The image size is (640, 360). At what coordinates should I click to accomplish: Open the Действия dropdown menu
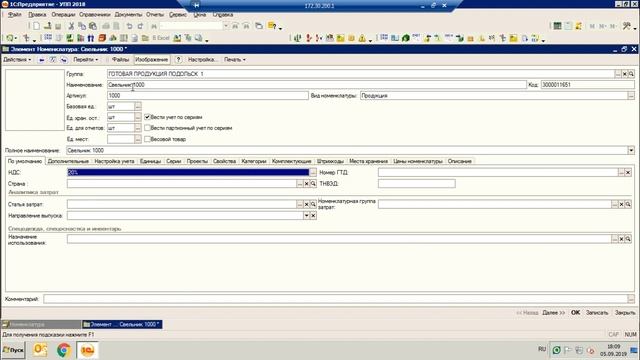click(17, 60)
